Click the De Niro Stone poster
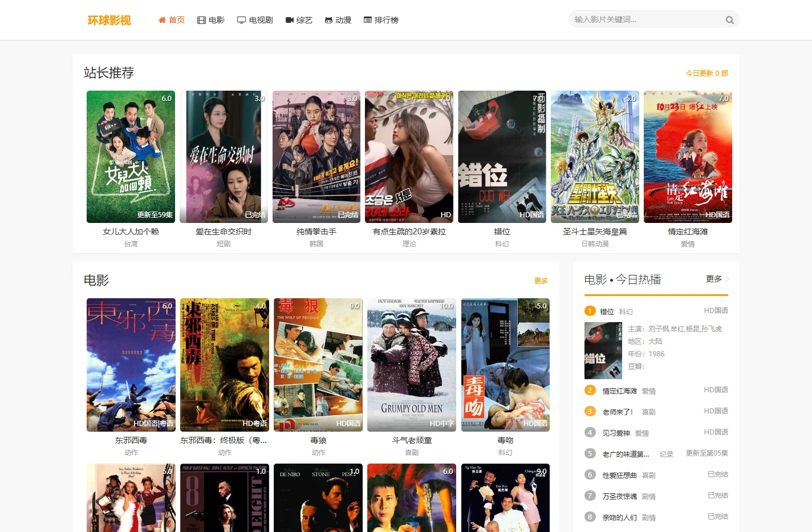 [x=318, y=498]
